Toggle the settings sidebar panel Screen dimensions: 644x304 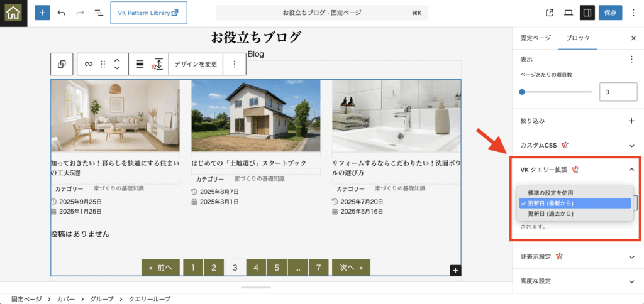click(587, 13)
